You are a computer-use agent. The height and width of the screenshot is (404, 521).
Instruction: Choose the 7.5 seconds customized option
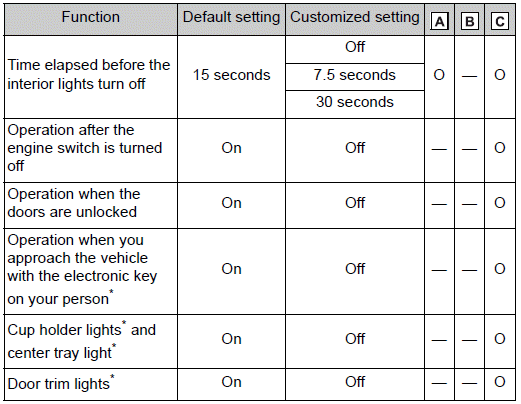click(x=355, y=75)
